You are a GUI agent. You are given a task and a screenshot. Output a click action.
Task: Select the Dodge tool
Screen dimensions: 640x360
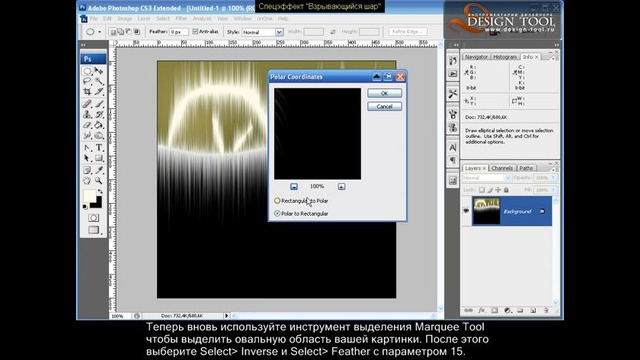pyautogui.click(x=99, y=136)
